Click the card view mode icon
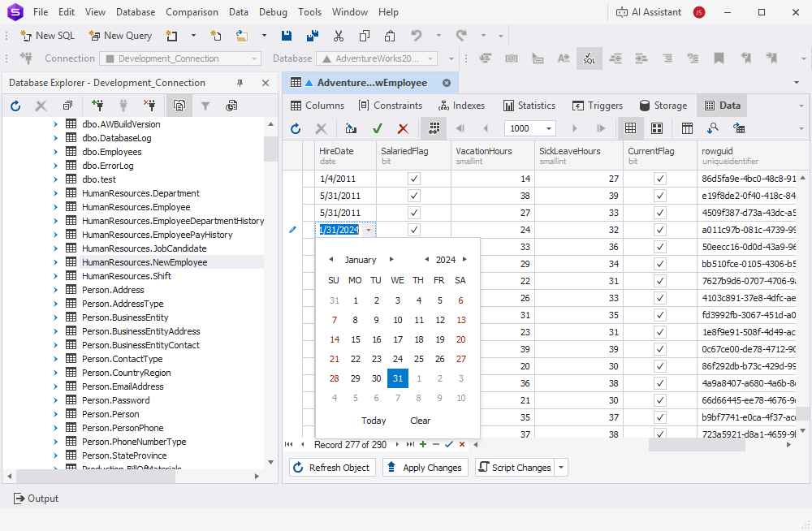The height and width of the screenshot is (531, 812). click(x=657, y=128)
